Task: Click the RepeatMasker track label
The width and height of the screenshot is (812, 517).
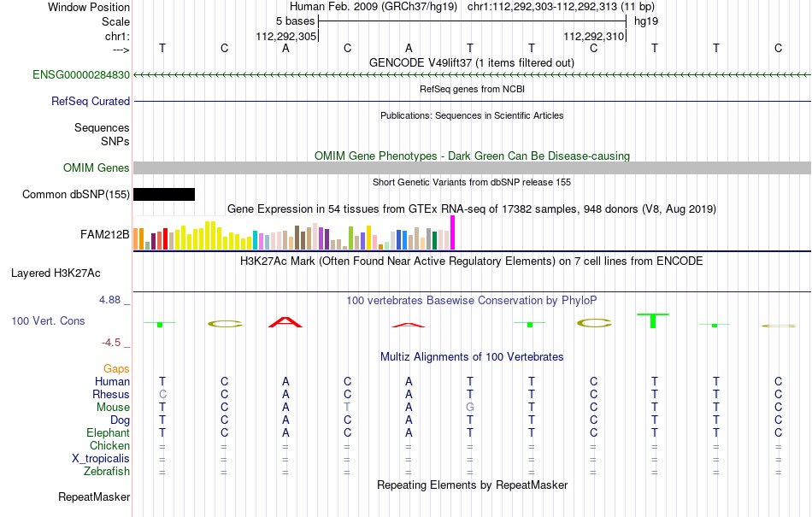Action: point(94,496)
